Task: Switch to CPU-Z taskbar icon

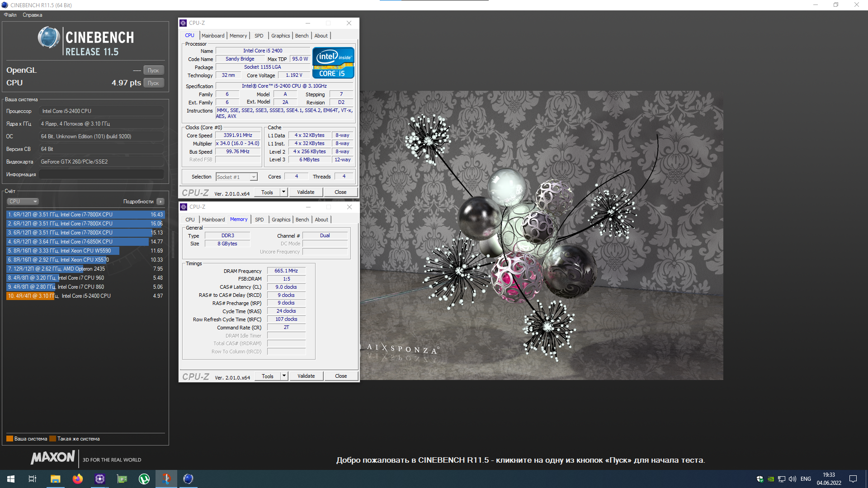Action: pyautogui.click(x=100, y=479)
